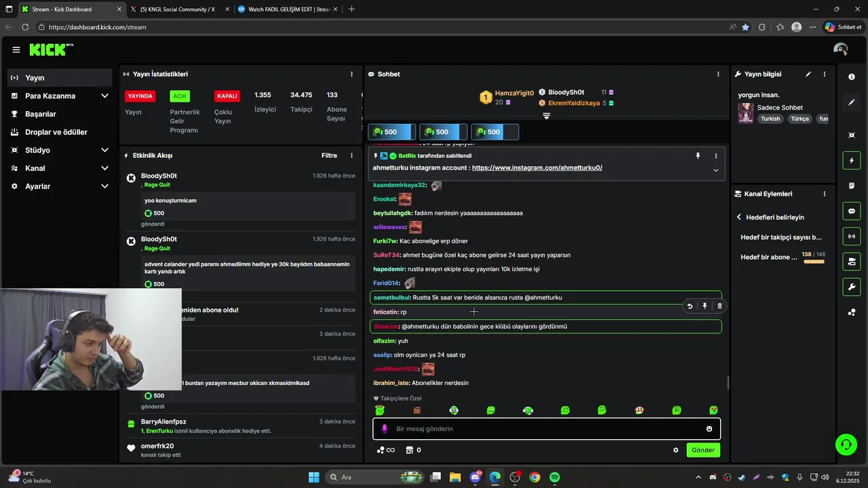Click the shop icon beside 0
This screenshot has height=488, width=868.
click(x=409, y=450)
